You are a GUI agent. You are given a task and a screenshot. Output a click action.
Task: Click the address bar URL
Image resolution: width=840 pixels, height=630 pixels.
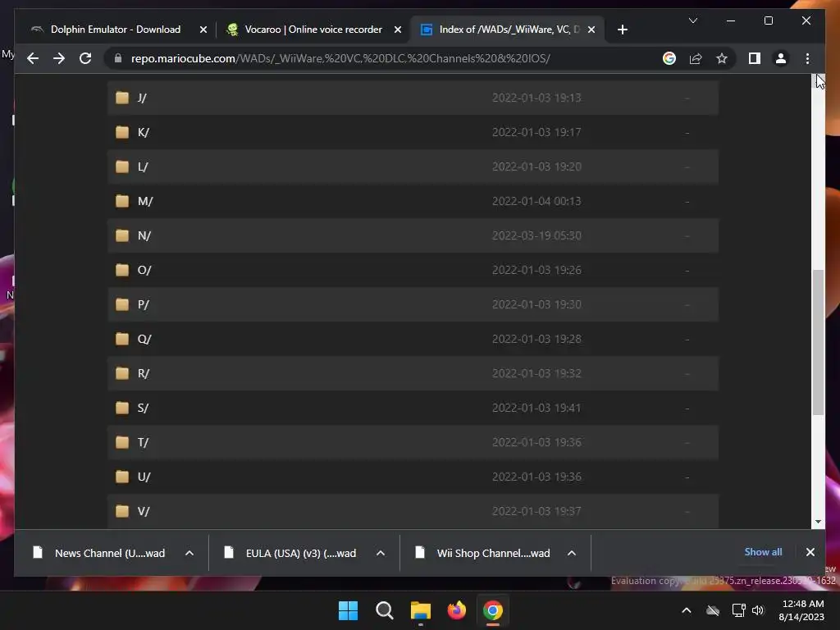click(x=340, y=58)
